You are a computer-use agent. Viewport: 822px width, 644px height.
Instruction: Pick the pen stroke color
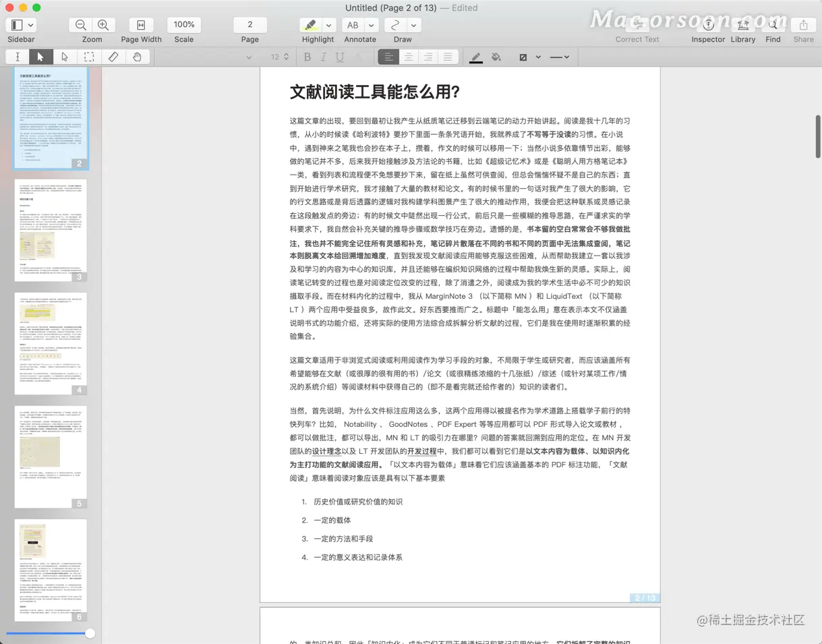point(476,57)
